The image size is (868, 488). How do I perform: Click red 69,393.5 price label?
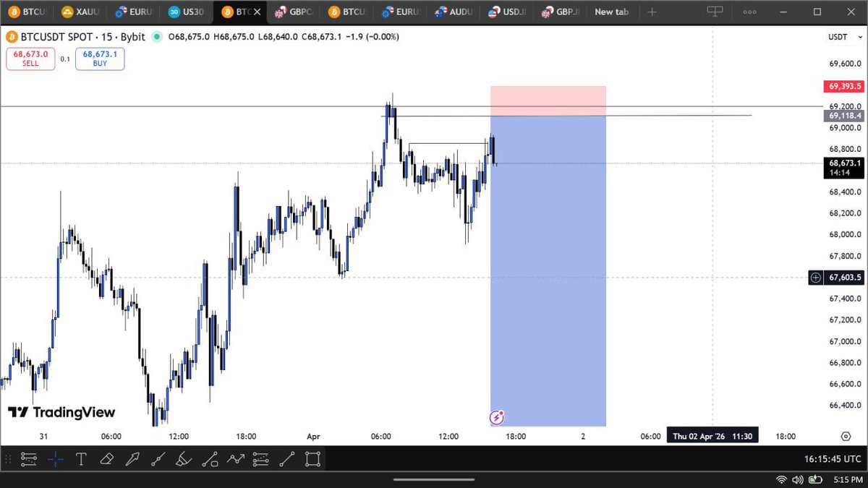click(845, 86)
